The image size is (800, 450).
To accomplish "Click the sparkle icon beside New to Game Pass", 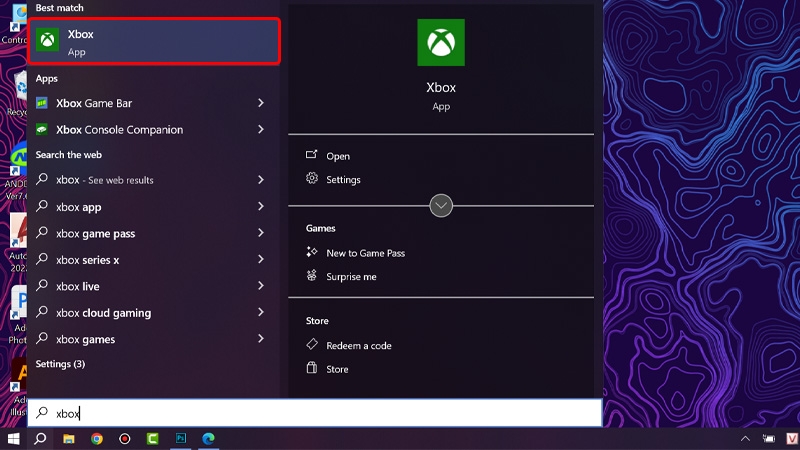I will [x=311, y=252].
